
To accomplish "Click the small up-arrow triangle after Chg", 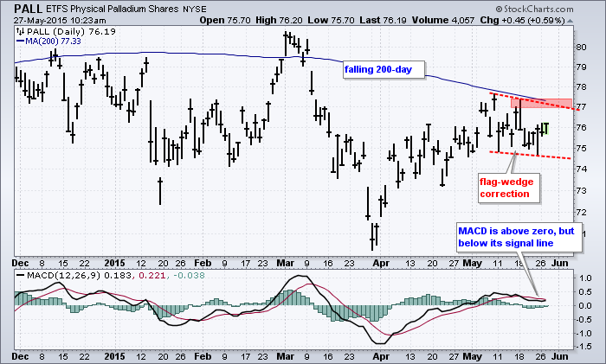I will pos(570,21).
